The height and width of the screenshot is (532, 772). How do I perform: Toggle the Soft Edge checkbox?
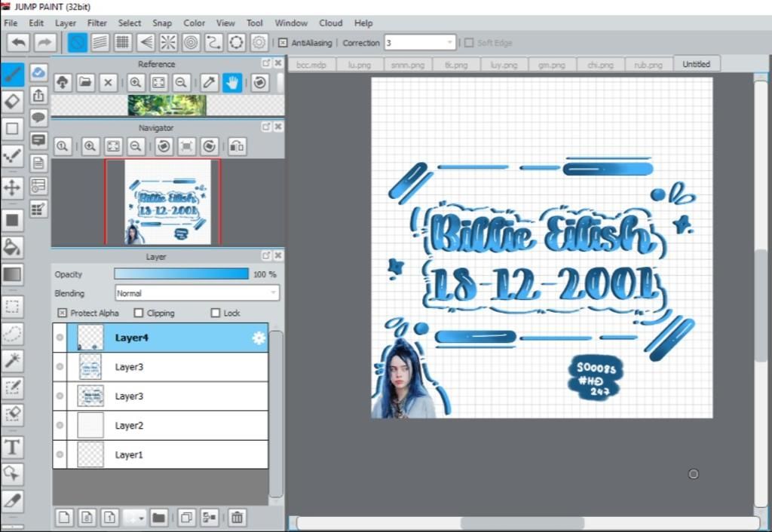469,43
